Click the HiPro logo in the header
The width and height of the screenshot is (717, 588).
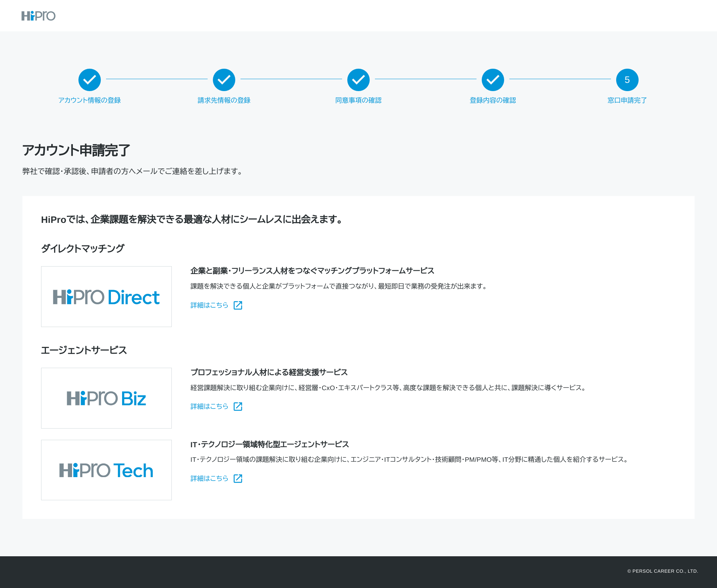[x=38, y=16]
